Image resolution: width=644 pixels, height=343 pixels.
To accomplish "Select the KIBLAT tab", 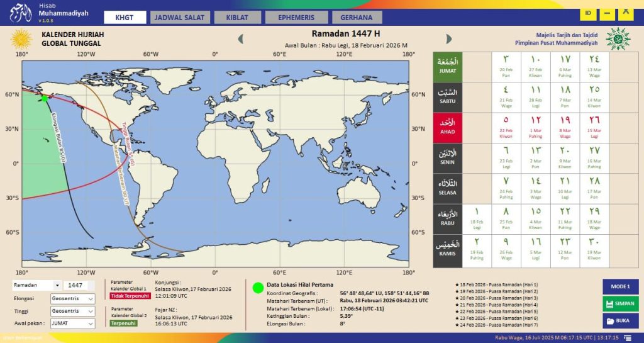I will [236, 18].
